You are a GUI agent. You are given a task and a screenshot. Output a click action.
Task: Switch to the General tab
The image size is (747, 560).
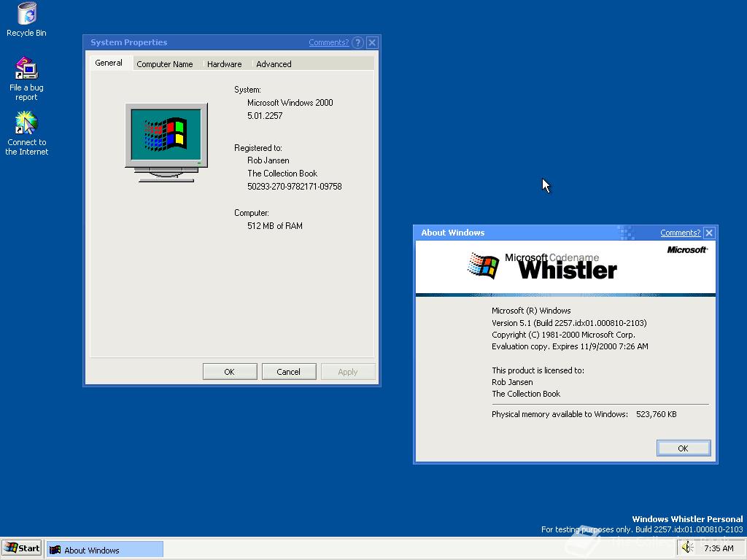point(109,63)
